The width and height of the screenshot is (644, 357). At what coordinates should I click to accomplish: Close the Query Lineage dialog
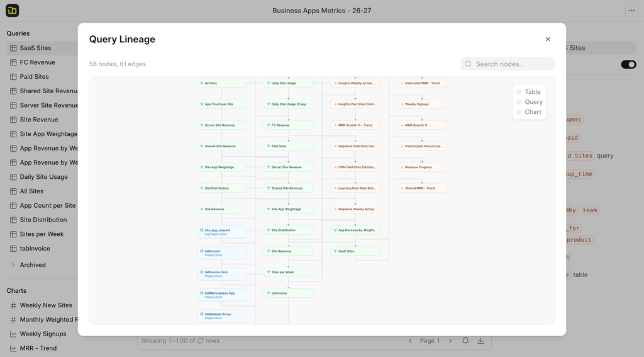548,39
